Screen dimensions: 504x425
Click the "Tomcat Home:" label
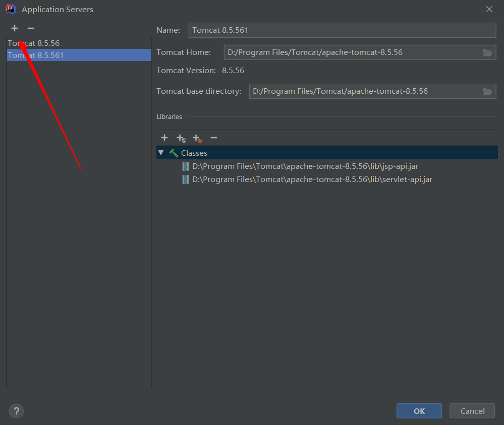(184, 52)
